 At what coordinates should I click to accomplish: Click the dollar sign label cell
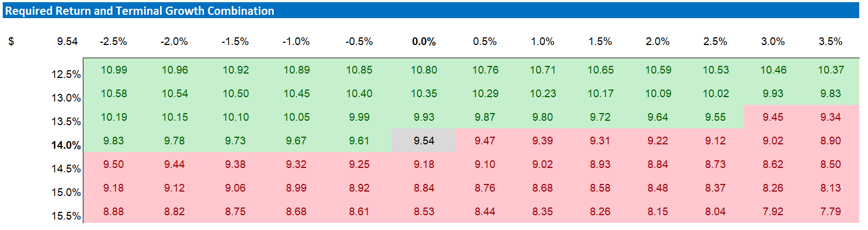(11, 42)
